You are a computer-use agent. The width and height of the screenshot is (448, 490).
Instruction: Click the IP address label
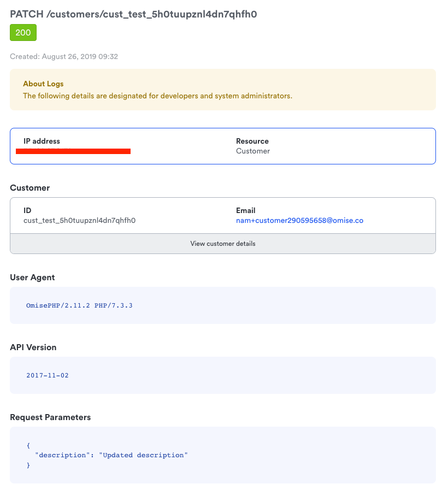(x=42, y=141)
